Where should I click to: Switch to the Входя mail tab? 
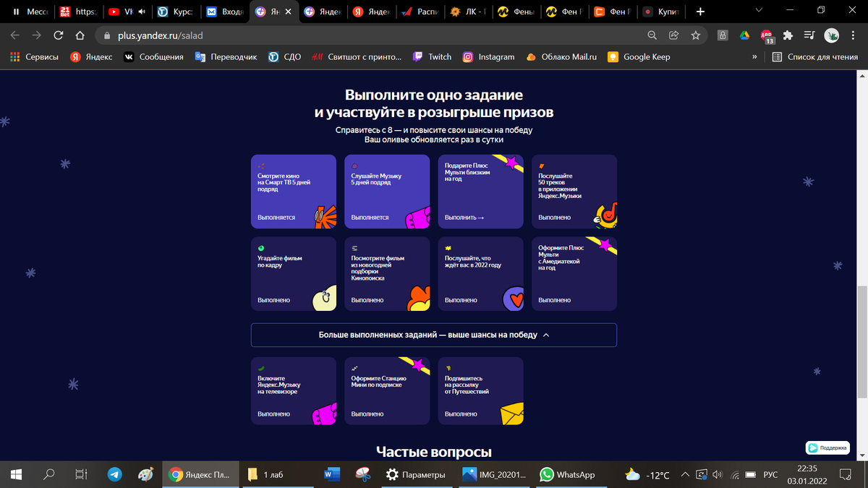tap(224, 12)
